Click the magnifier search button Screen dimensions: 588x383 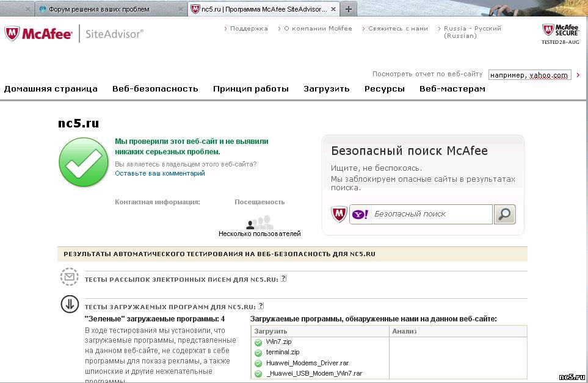pyautogui.click(x=504, y=214)
